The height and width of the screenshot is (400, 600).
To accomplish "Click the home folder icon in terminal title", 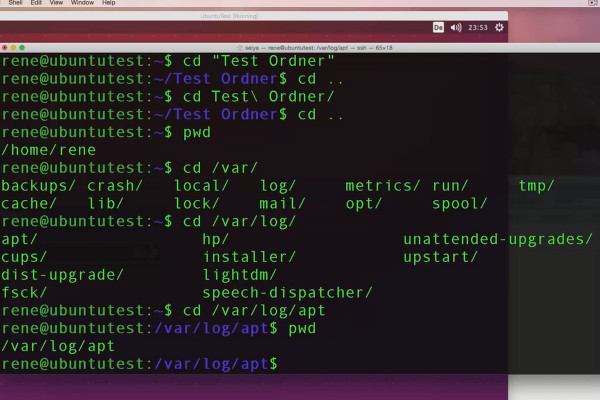I will [x=240, y=48].
